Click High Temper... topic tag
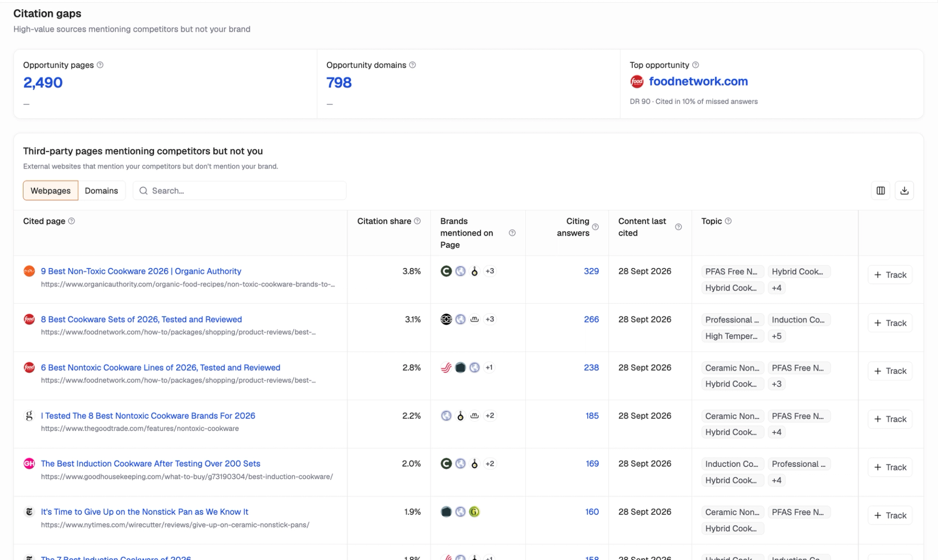Screen dimensions: 938x560 pos(732,336)
